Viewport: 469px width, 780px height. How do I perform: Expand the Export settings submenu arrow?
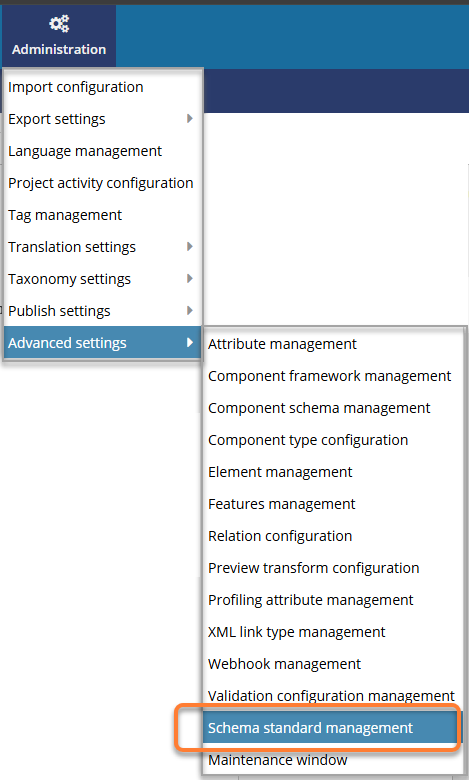189,118
